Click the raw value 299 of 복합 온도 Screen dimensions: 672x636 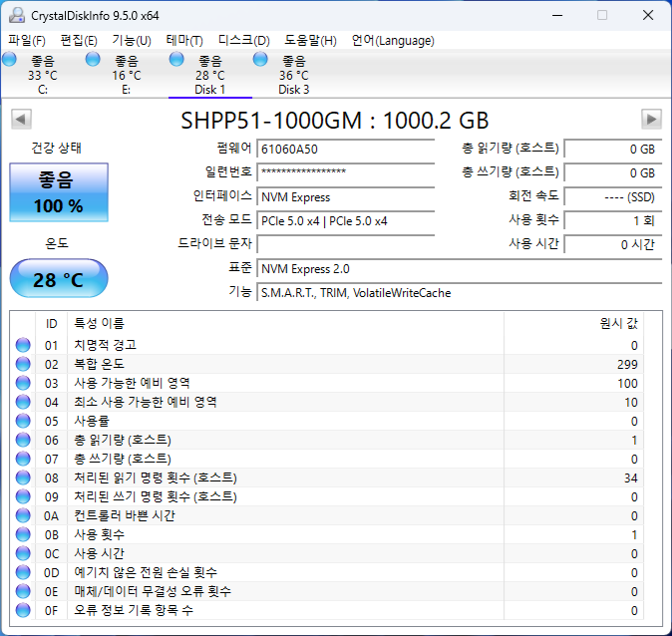tap(627, 364)
